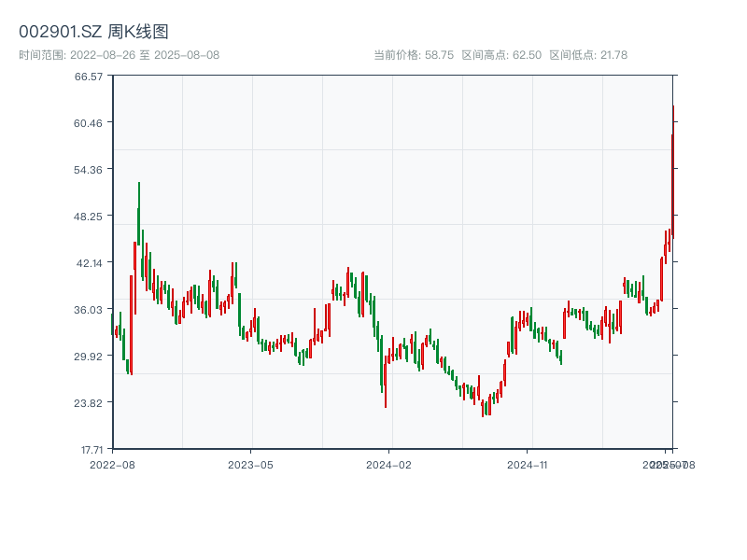The height and width of the screenshot is (560, 747).
Task: Click the 区间高点 62.50 label
Action: (x=501, y=55)
